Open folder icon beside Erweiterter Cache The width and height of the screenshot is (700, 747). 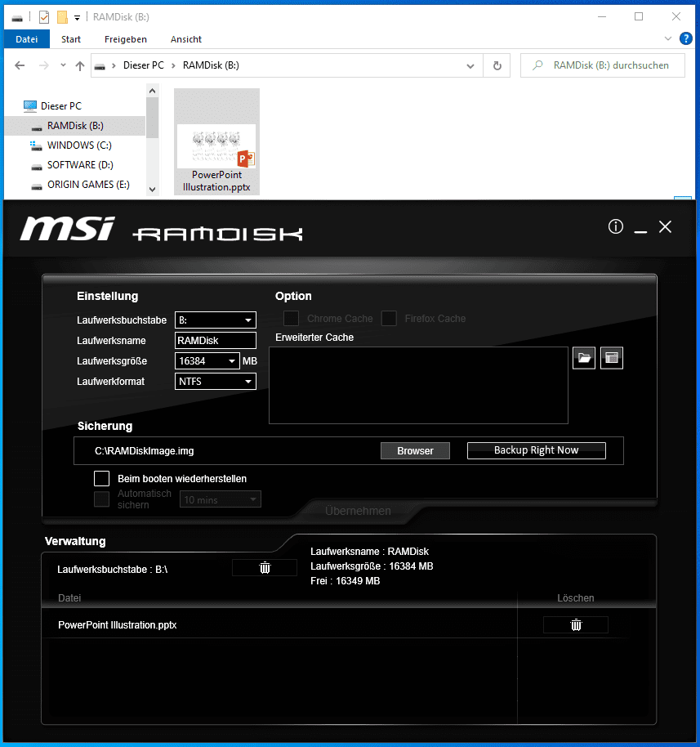click(584, 358)
